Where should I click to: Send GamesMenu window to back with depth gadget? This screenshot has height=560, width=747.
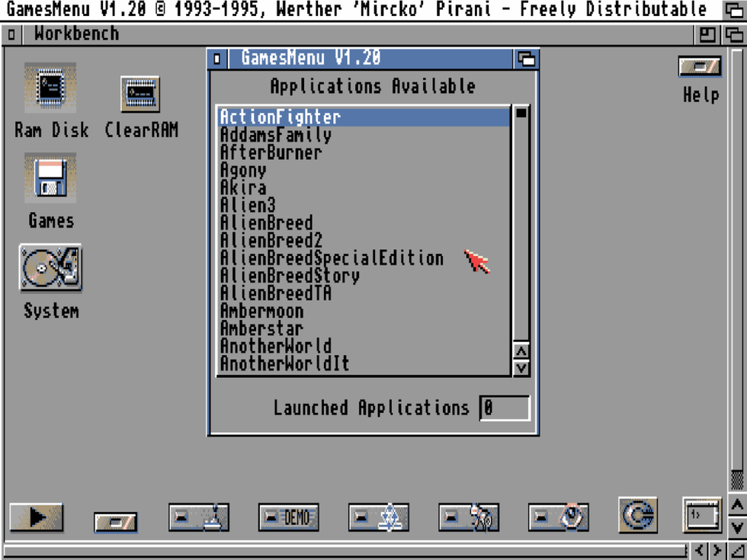click(x=528, y=58)
